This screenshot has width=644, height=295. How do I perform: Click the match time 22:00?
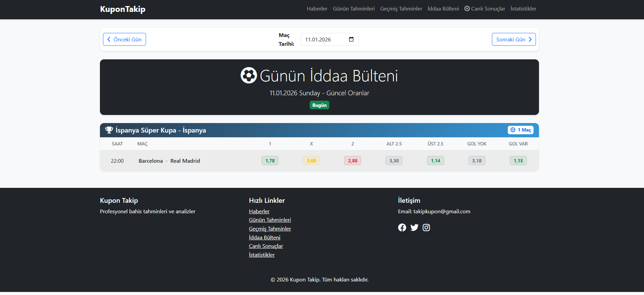(117, 161)
